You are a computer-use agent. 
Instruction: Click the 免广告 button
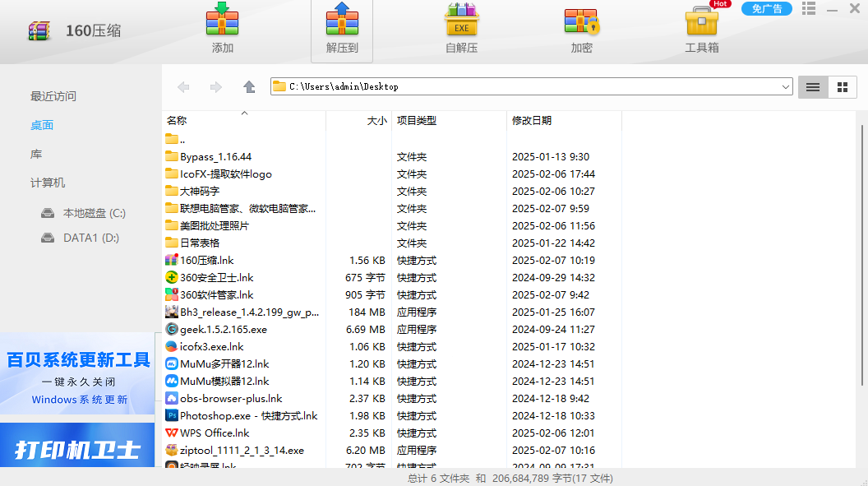(766, 9)
